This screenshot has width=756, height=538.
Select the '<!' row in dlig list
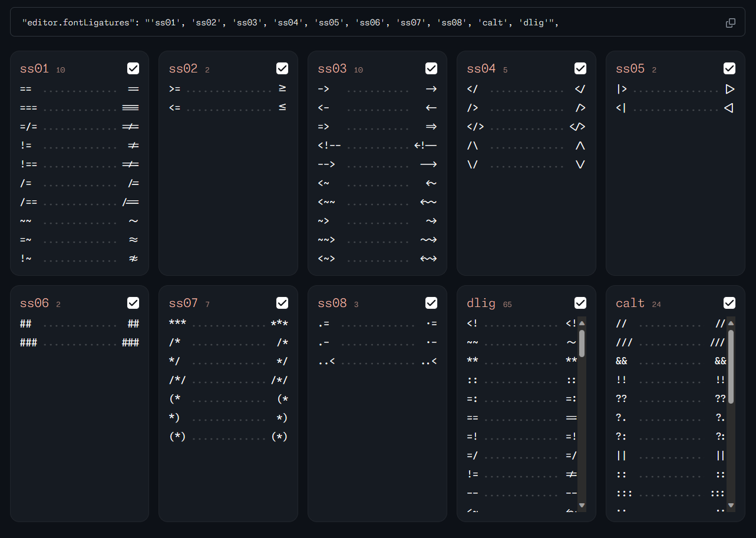[522, 324]
